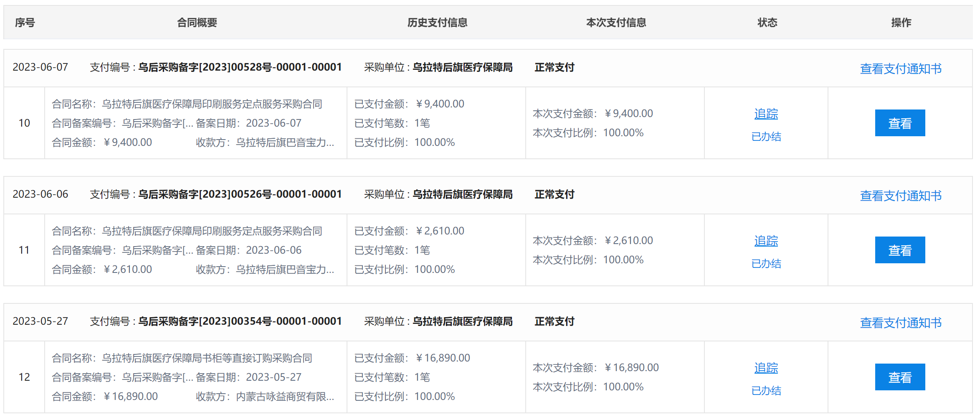Click contract name 书柜等直接订购采购合同
This screenshot has height=420, width=980.
point(207,358)
